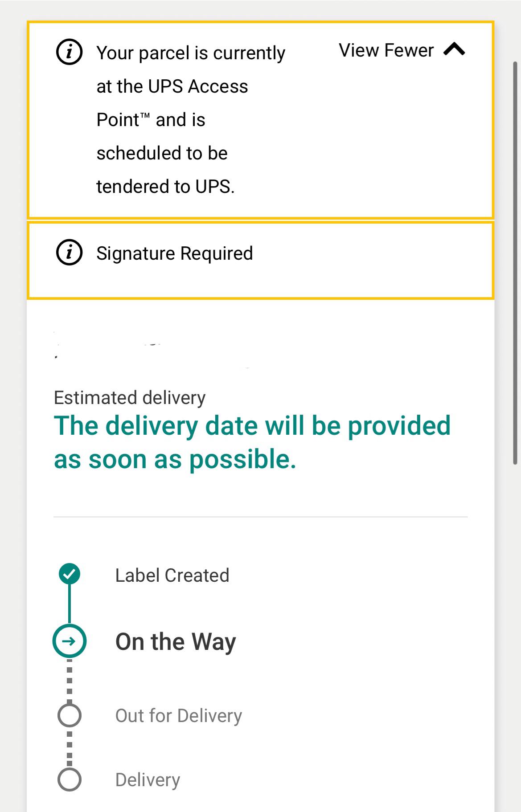Click the empty circle icon for Out for Delivery
The height and width of the screenshot is (812, 521).
69,715
